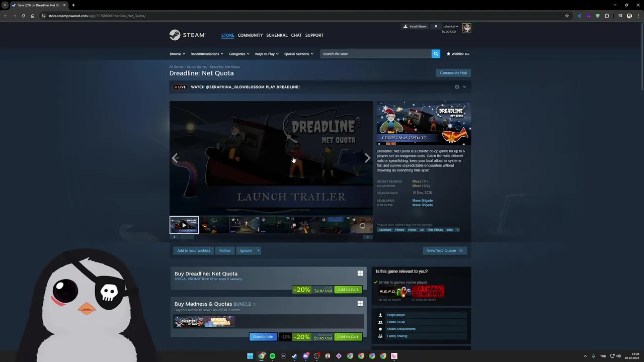Click the Mana Brigade developer link
Screen dimensions: 644x362
(x=422, y=201)
